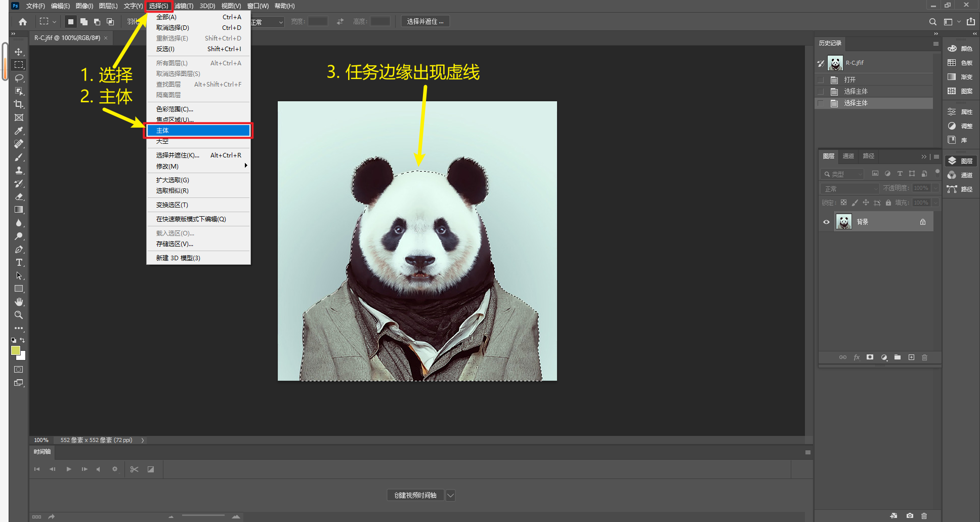Viewport: 980px width, 522px height.
Task: Select the Path Selection tool
Action: [x=19, y=275]
